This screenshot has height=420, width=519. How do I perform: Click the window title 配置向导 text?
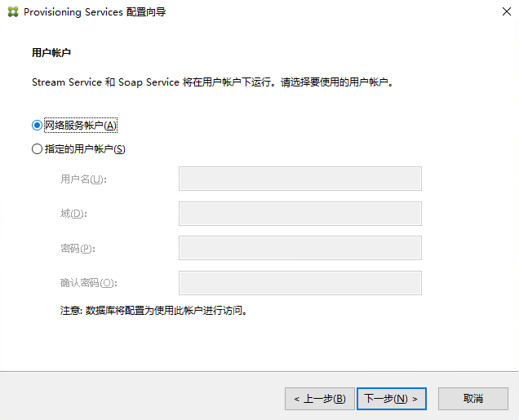coord(145,12)
